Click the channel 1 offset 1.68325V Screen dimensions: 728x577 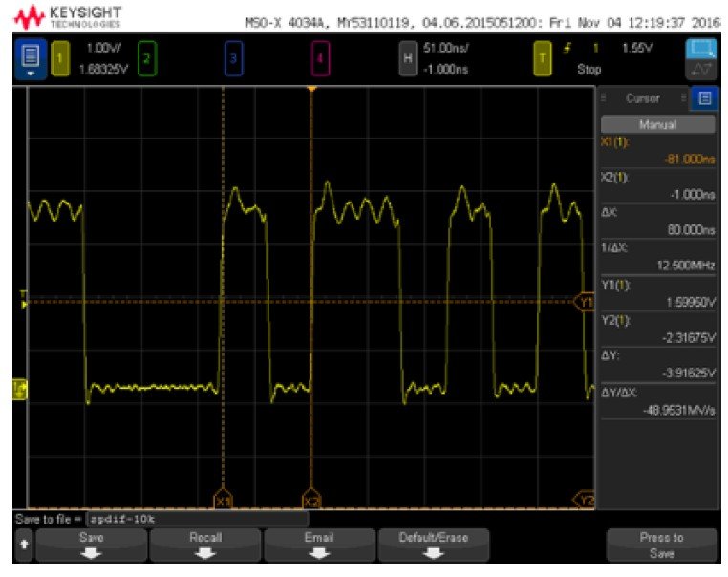(x=103, y=70)
